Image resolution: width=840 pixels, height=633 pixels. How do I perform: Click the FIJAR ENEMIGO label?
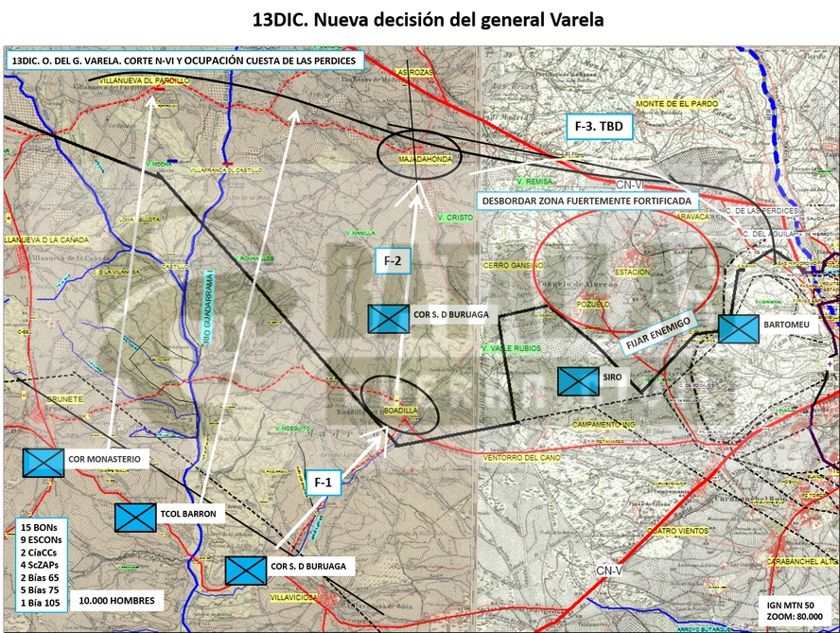(x=659, y=331)
